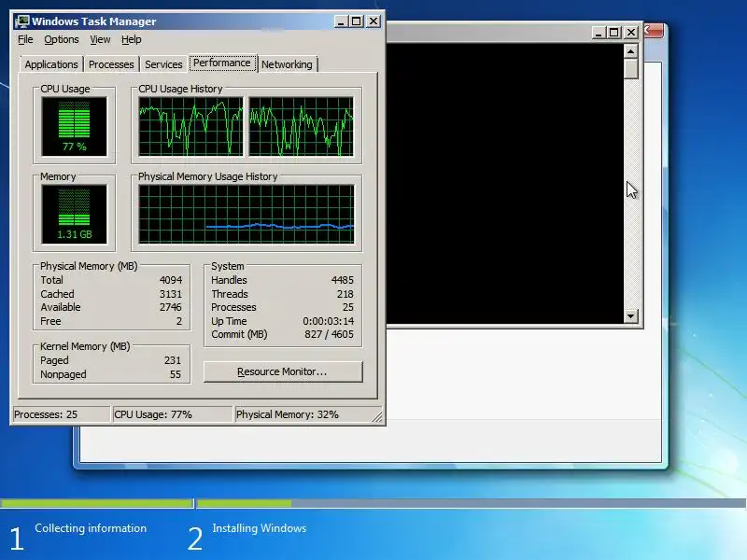Click the console window scrollbar thumb

pyautogui.click(x=631, y=69)
